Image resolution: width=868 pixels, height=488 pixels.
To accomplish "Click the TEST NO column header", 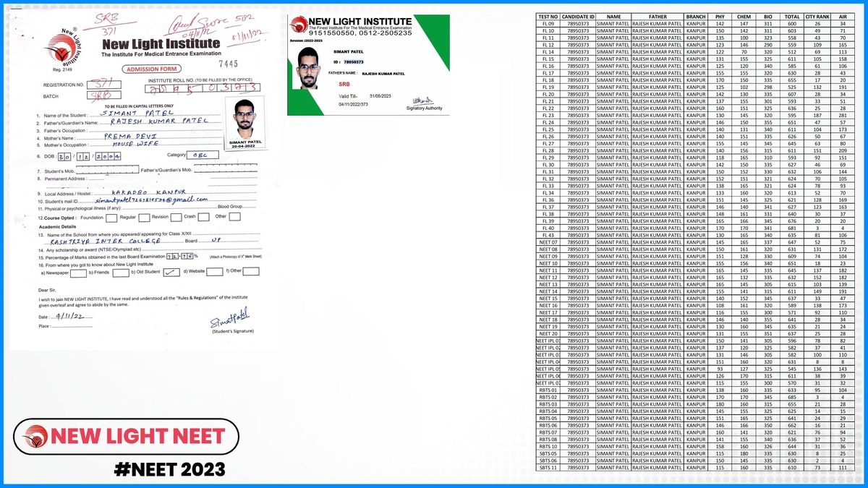I will [x=548, y=16].
